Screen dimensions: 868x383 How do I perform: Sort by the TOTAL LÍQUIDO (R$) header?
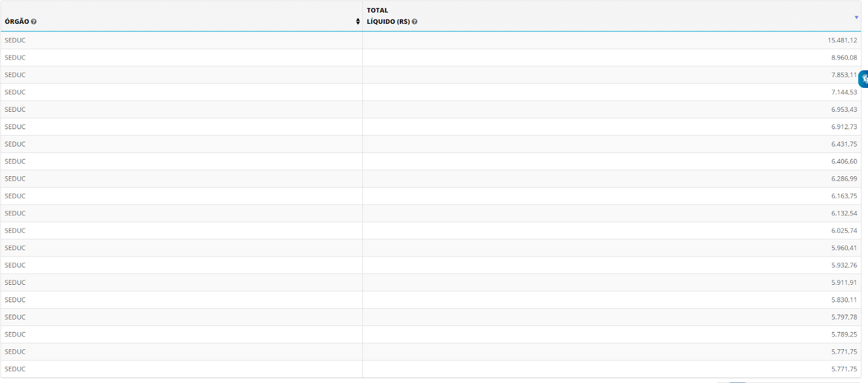click(612, 16)
